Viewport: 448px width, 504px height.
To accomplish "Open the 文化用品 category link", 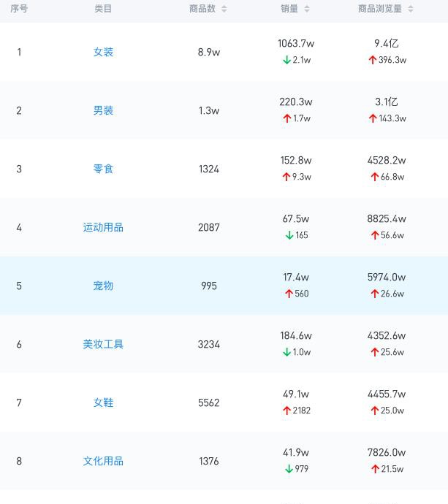I will click(x=103, y=461).
